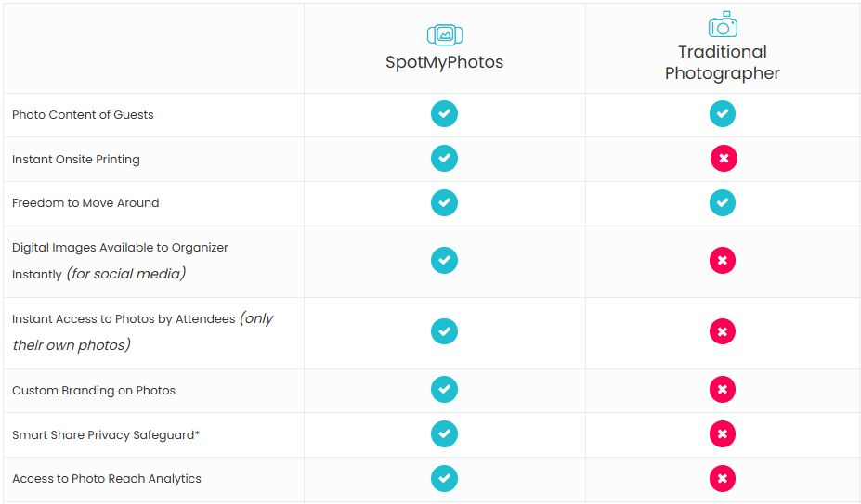861x504 pixels.
Task: Click red X for Custom Branding on Photos
Action: 723,389
